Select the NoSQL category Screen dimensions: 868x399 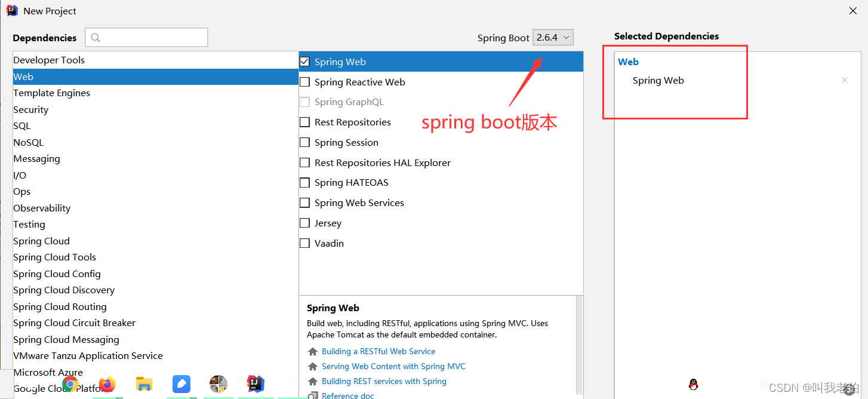(155, 142)
